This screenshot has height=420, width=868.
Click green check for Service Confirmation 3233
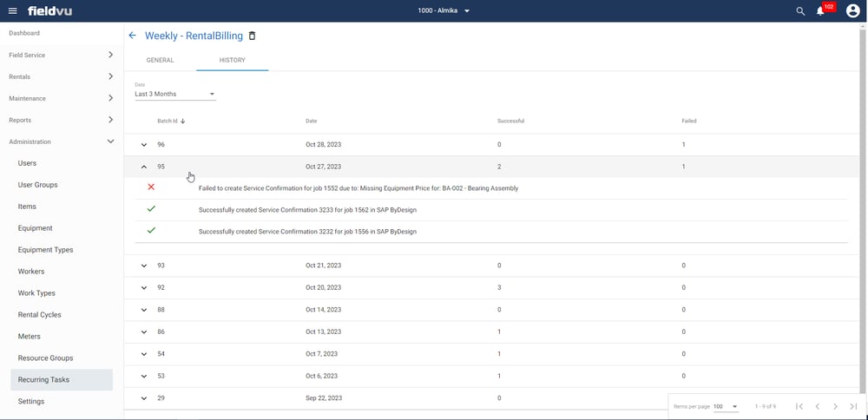pos(151,209)
